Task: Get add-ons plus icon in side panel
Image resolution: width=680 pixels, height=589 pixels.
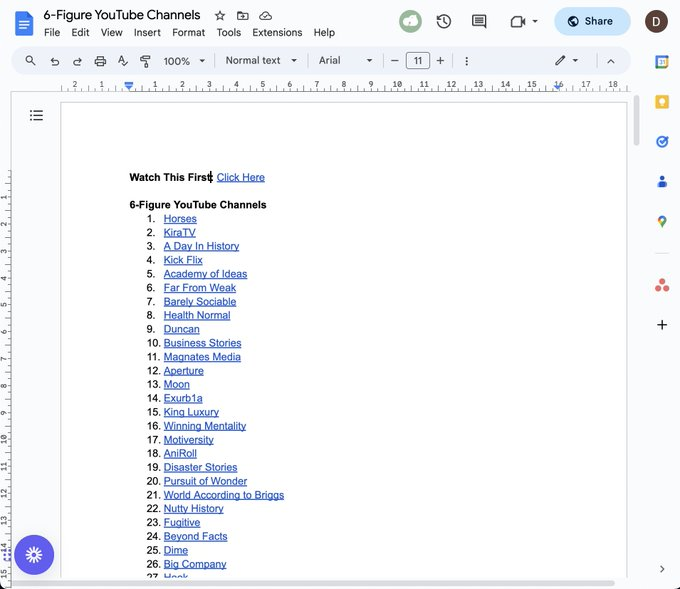Action: click(662, 324)
